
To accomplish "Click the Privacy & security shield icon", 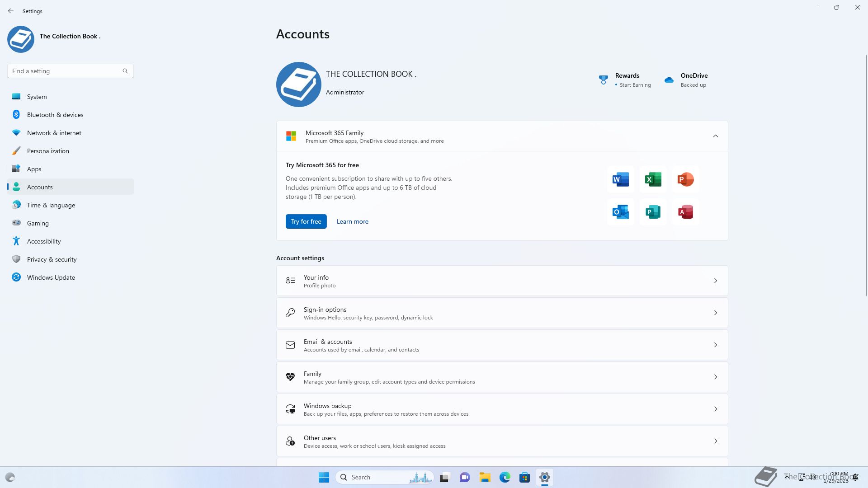I will click(x=16, y=259).
